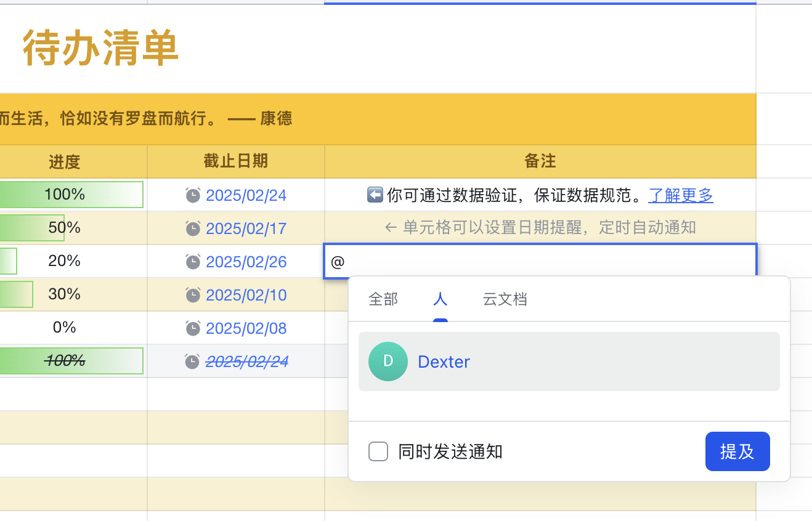Click alarm clock icon beside 2025/02/10
The width and height of the screenshot is (812, 521).
click(193, 295)
